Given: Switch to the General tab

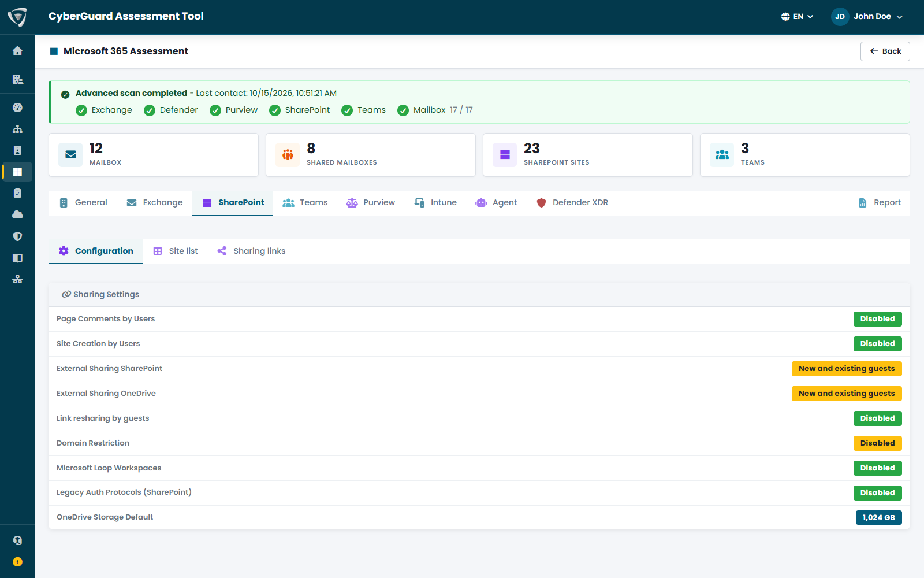Looking at the screenshot, I should (x=83, y=203).
